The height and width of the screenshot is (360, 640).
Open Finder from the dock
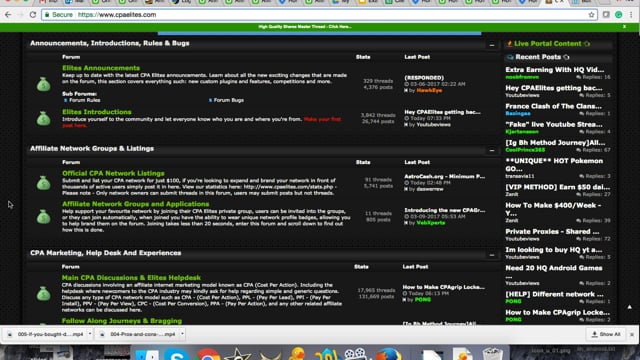[x=147, y=354]
